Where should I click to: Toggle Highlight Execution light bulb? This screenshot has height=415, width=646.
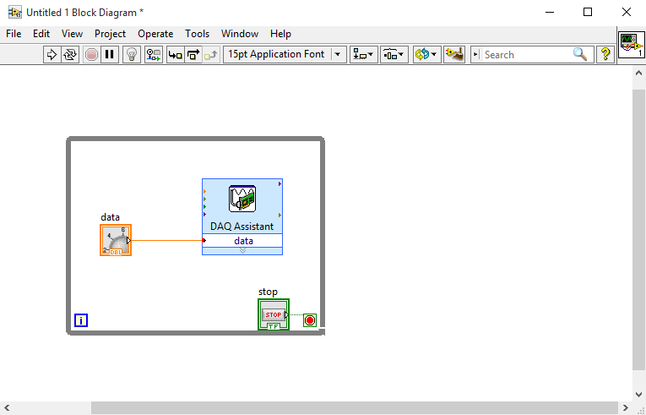tap(131, 54)
